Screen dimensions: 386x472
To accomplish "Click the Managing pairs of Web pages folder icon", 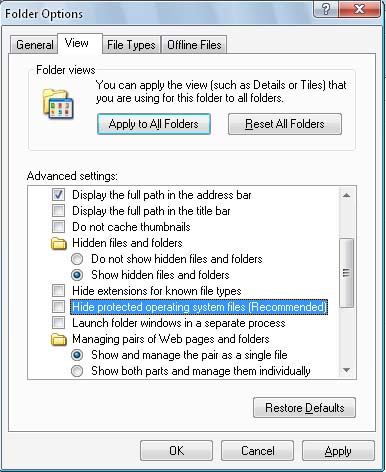I will pyautogui.click(x=59, y=340).
